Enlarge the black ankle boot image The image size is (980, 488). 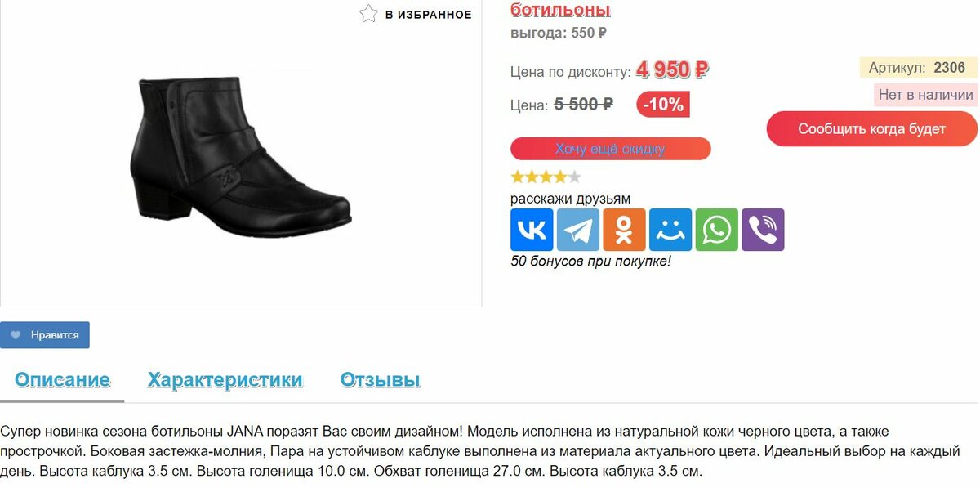tap(241, 152)
